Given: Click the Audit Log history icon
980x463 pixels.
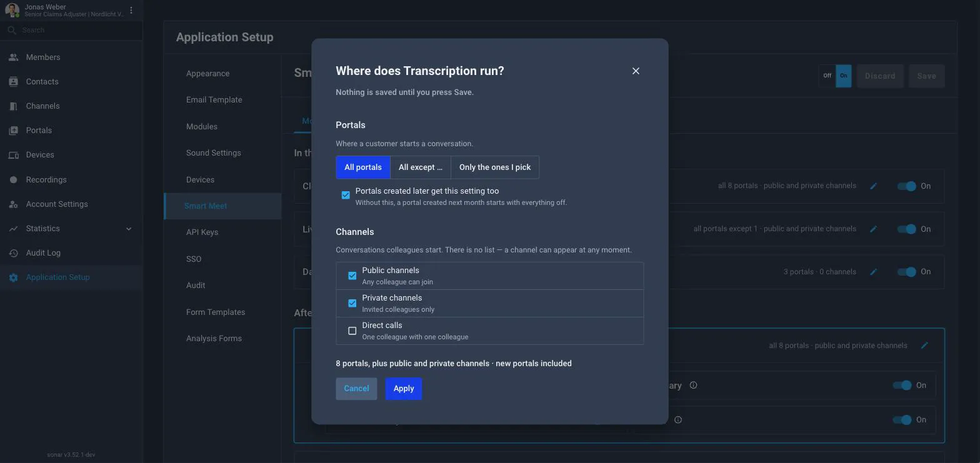Looking at the screenshot, I should pos(13,253).
